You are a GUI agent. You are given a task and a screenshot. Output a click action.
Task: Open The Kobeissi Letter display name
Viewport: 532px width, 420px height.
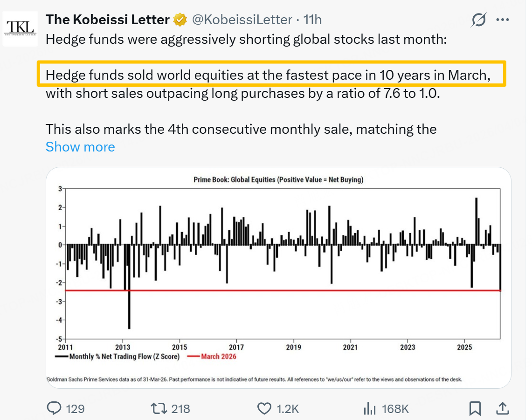coord(107,20)
